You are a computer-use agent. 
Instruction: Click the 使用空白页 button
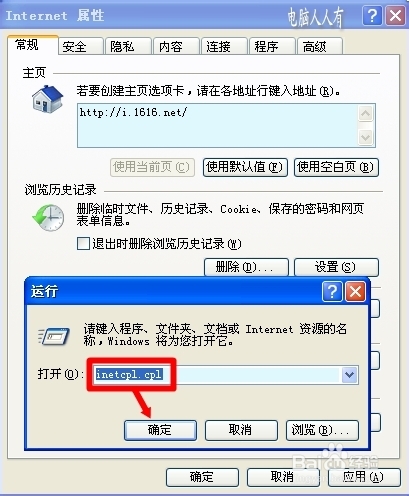coord(336,167)
